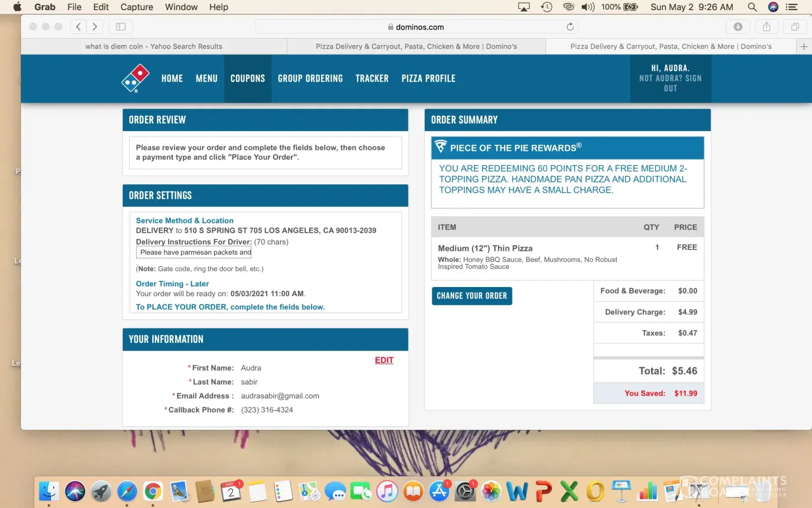Open the PIZZA PROFILE page
This screenshot has height=508, width=812.
428,79
